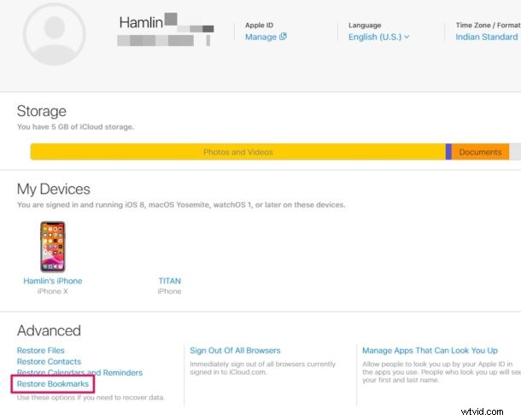Click the Advanced section heading
Image resolution: width=521 pixels, height=420 pixels.
[49, 330]
